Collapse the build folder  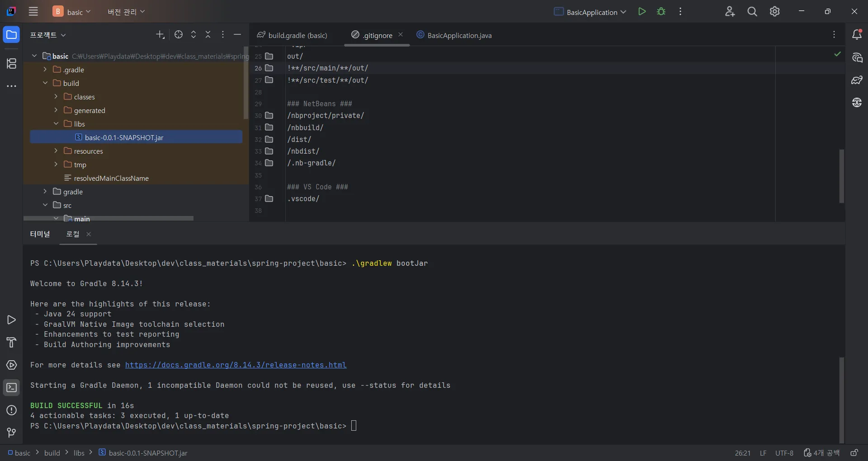coord(45,83)
